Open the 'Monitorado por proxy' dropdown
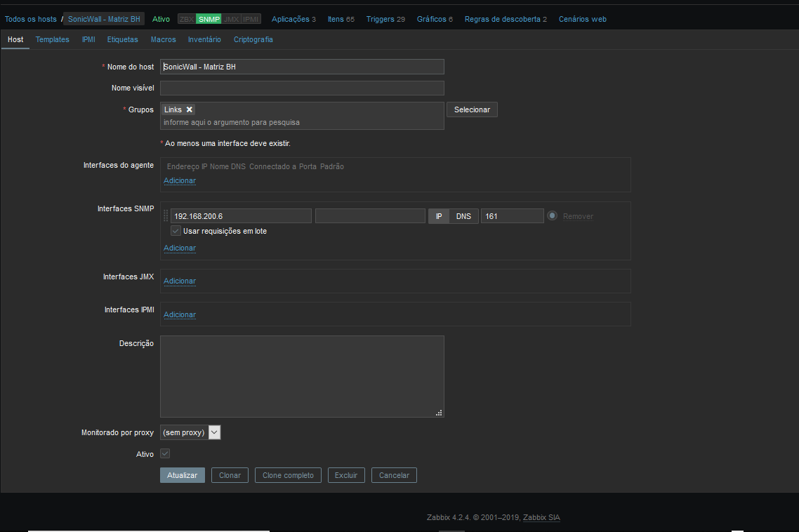799x532 pixels. pos(191,432)
